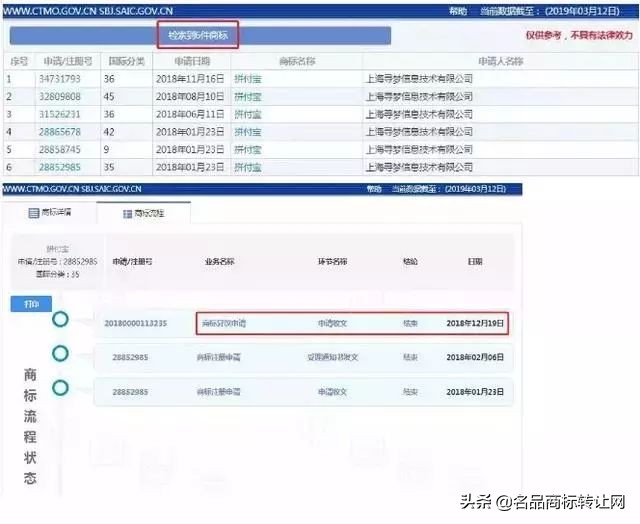
Task: Click 申请/注册号:28852985 in the info box
Action: [58, 262]
